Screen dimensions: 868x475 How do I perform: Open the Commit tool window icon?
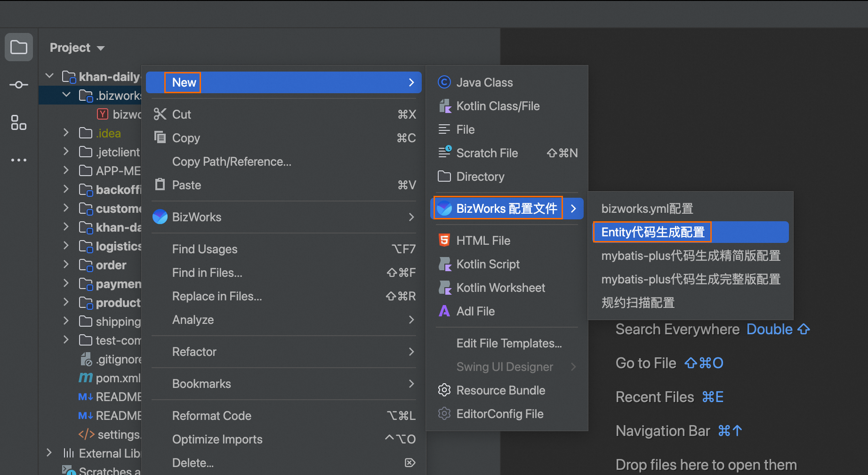[19, 85]
